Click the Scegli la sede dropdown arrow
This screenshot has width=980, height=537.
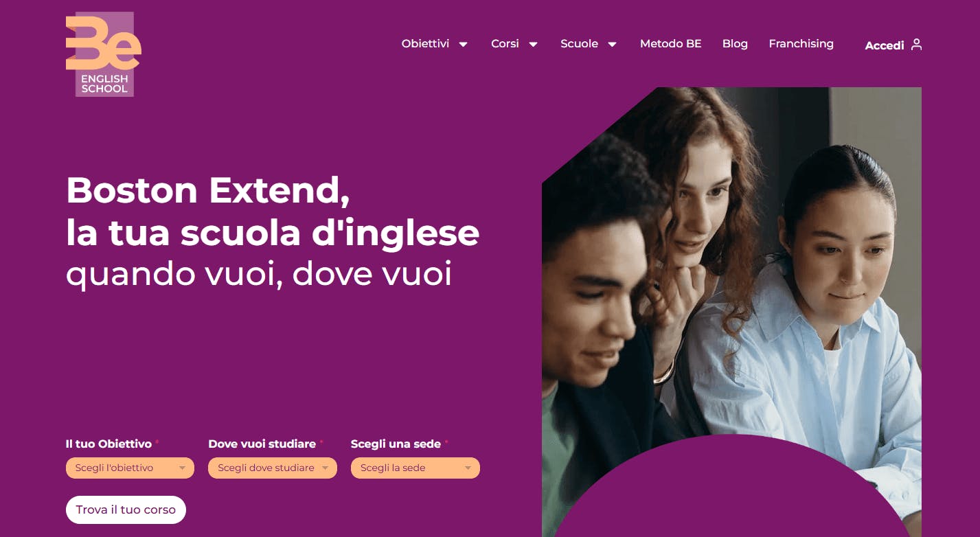468,468
